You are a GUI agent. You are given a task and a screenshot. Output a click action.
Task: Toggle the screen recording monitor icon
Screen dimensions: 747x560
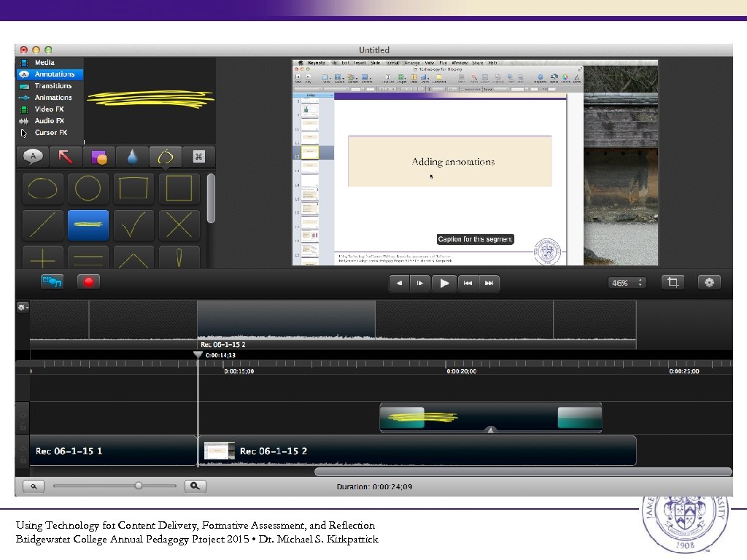click(x=51, y=281)
